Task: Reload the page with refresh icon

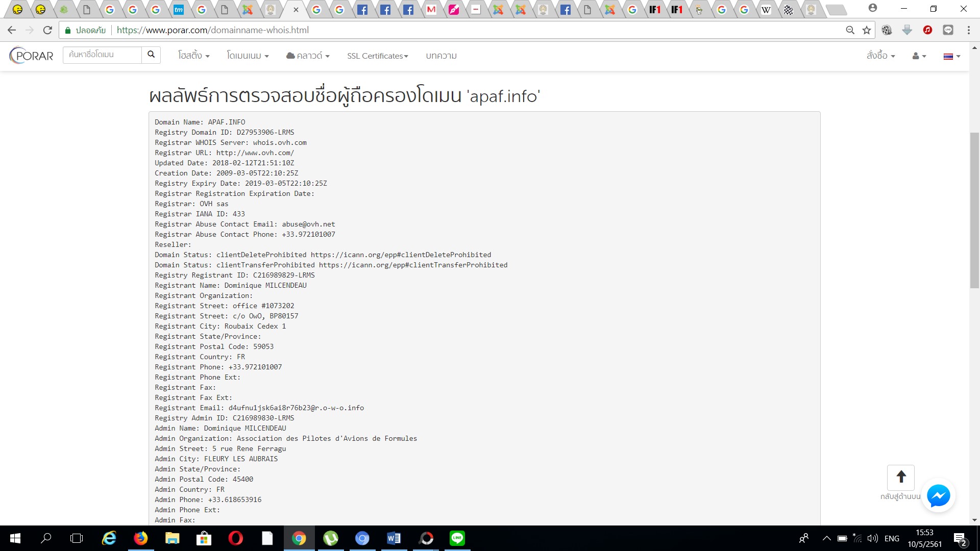Action: tap(47, 30)
